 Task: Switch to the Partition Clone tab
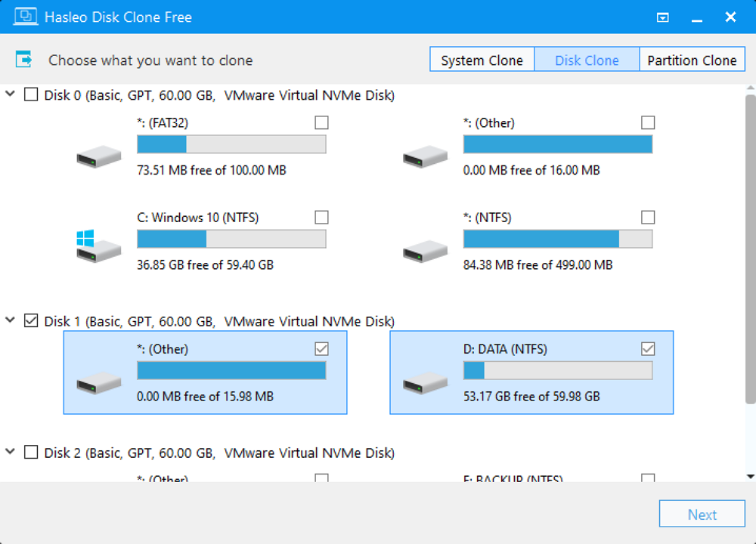click(692, 60)
